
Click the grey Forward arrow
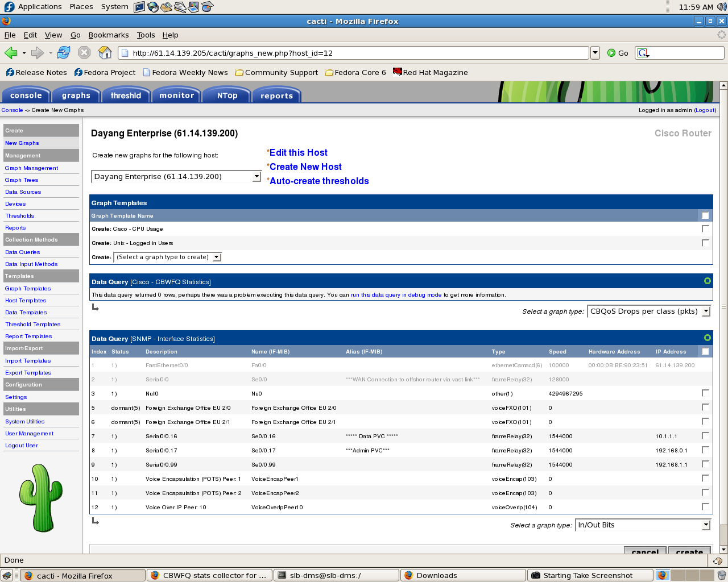pyautogui.click(x=38, y=53)
